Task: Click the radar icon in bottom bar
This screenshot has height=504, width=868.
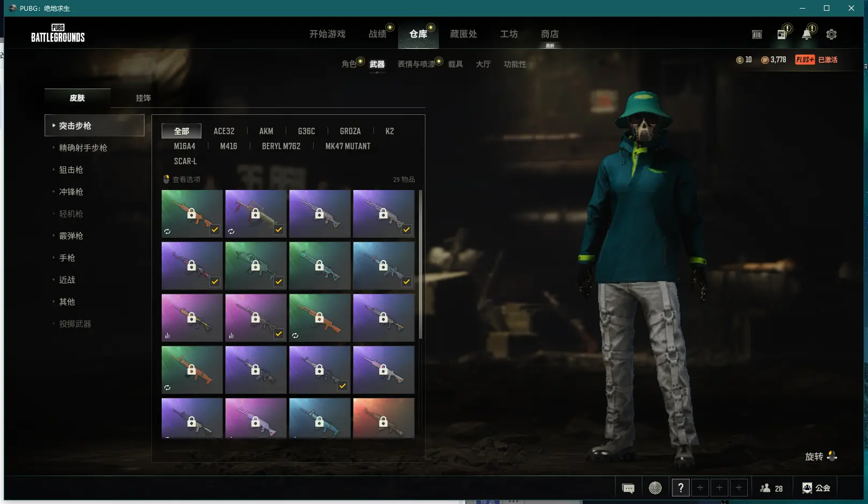Action: coord(655,488)
